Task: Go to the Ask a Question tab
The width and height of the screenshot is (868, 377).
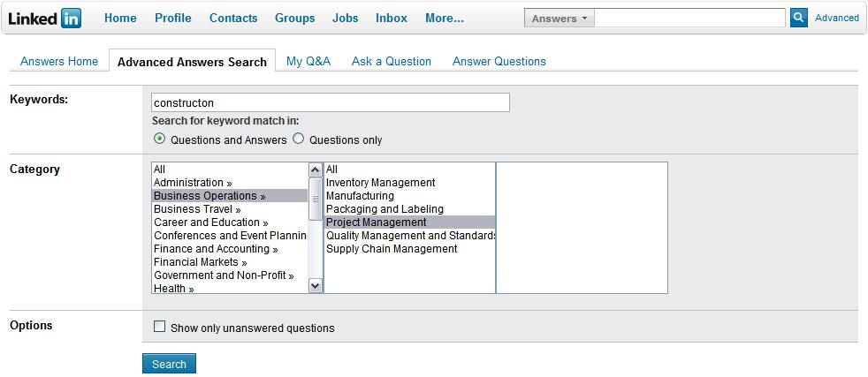Action: coord(392,61)
